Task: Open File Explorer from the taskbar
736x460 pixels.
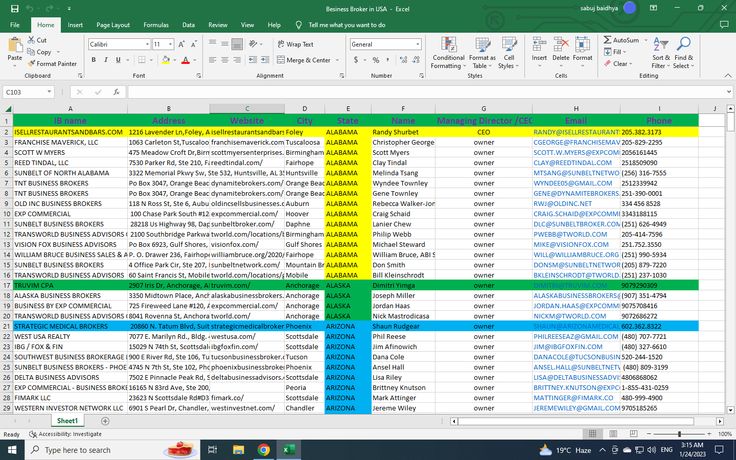Action: 238,450
